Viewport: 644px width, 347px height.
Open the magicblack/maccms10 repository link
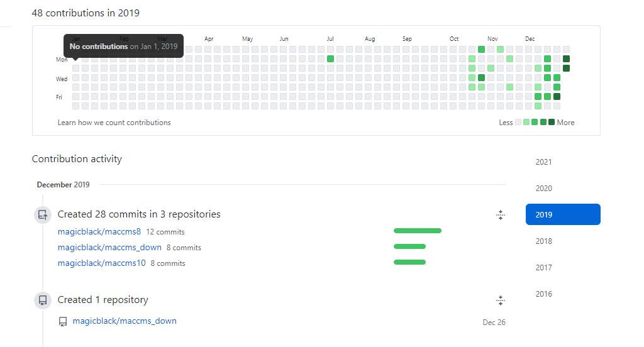[x=102, y=263]
